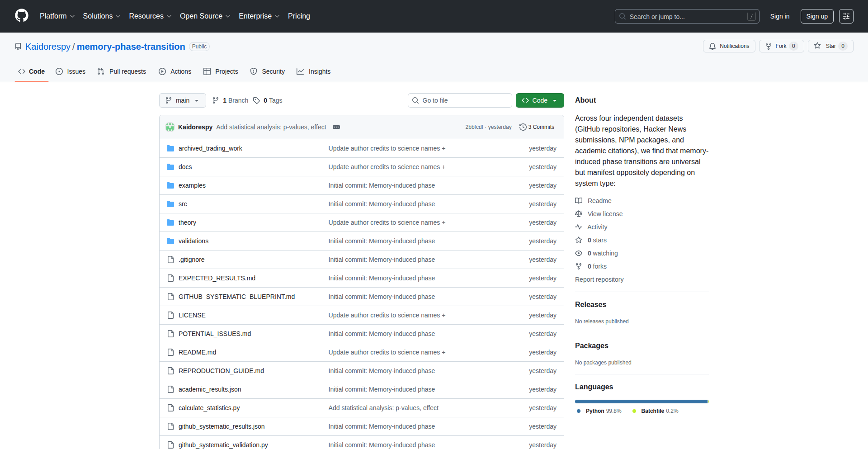
Task: Click the GitHub logo icon
Action: (x=21, y=16)
